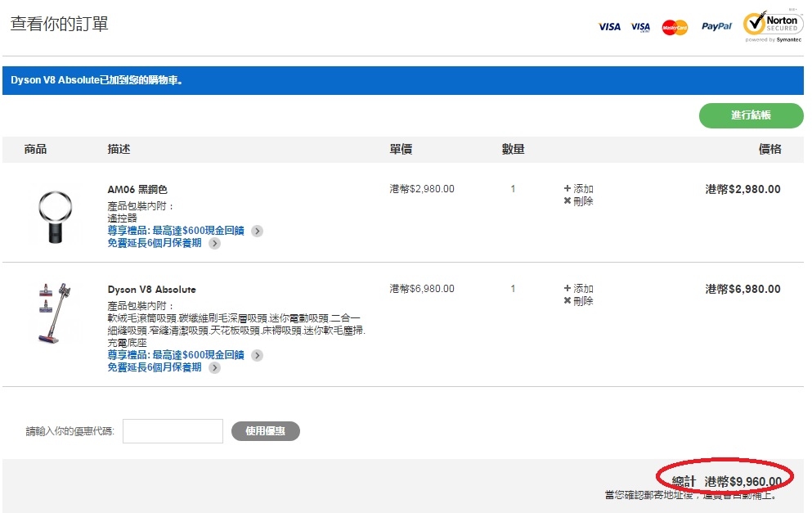Click the PayPal logo

[x=716, y=26]
